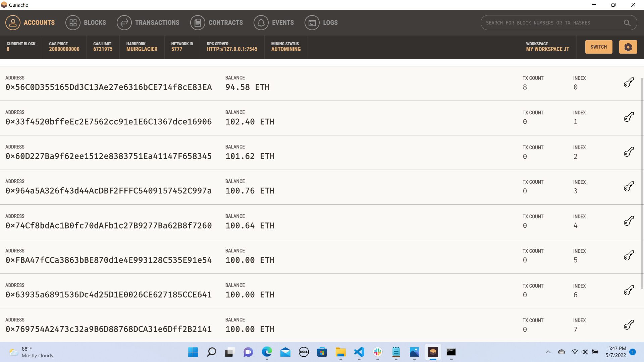Open the EVENTS tab
Viewport: 644px width, 362px height.
(283, 22)
